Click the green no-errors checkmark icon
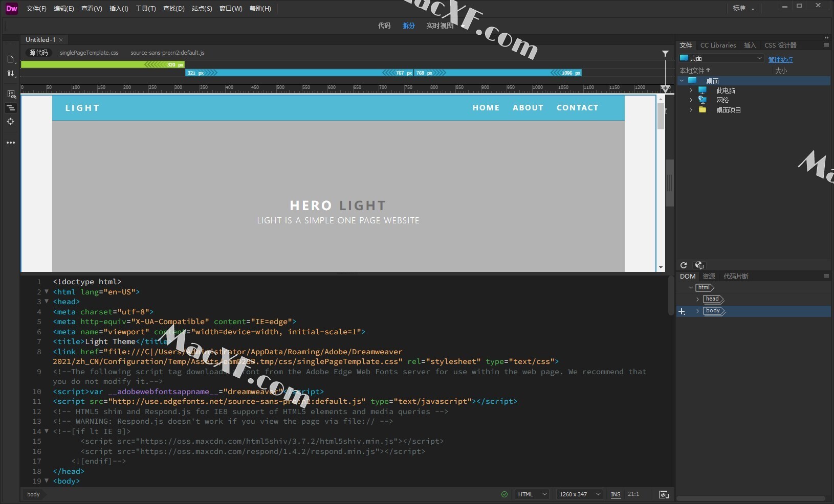834x504 pixels. click(x=504, y=494)
